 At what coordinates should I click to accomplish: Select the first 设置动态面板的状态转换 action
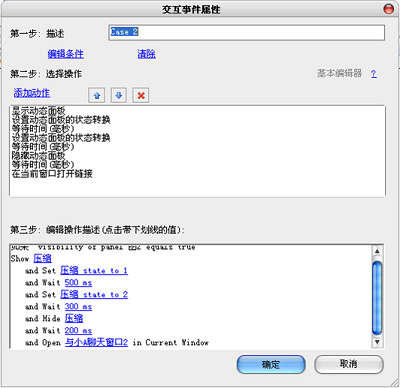tap(61, 120)
